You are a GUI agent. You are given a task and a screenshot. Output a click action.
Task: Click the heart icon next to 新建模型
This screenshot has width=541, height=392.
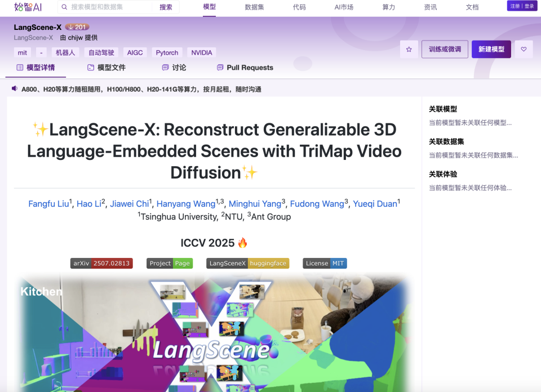click(524, 50)
